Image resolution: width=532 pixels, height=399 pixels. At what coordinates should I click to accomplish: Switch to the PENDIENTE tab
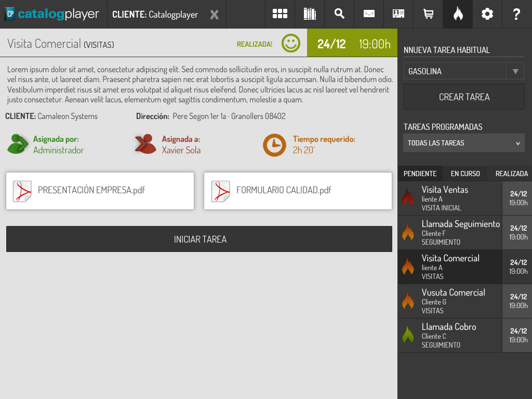coord(420,174)
